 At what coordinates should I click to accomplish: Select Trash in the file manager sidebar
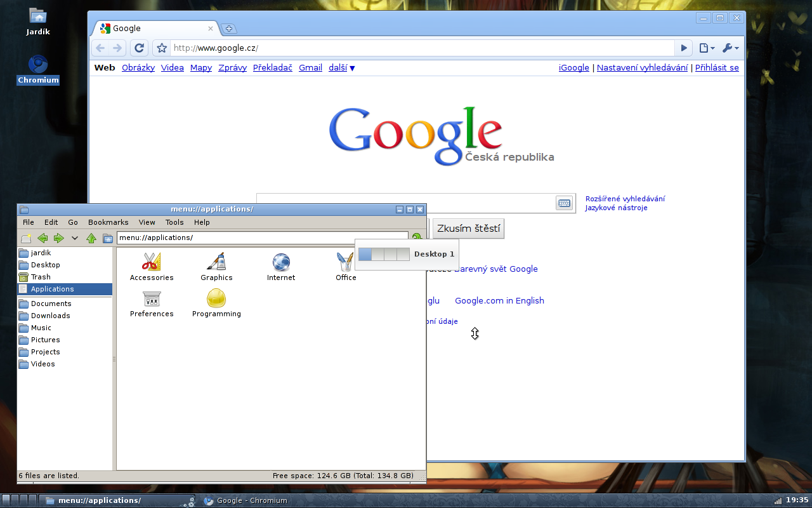(65, 277)
